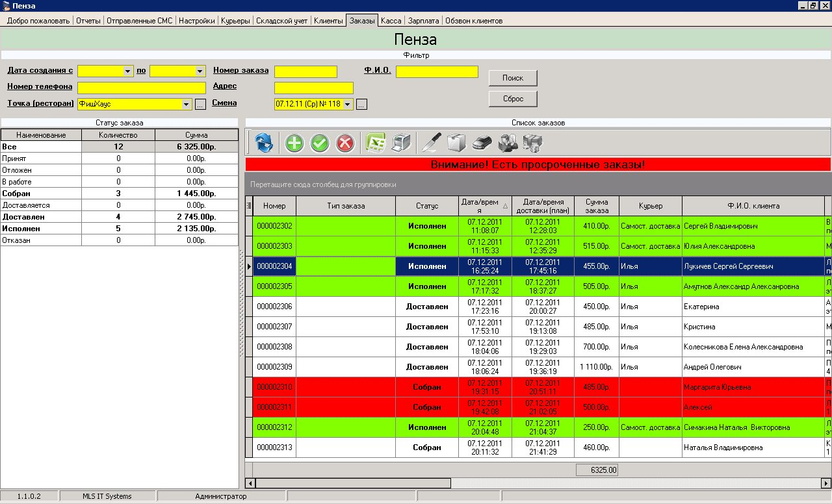Viewport: 832px width, 504px height.
Task: Add a new order with green plus
Action: pos(294,143)
